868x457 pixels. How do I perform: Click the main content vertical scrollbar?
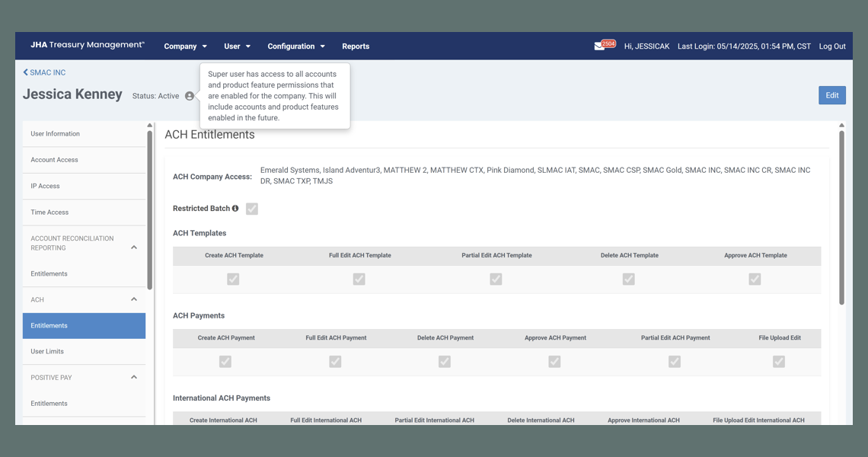[841, 217]
